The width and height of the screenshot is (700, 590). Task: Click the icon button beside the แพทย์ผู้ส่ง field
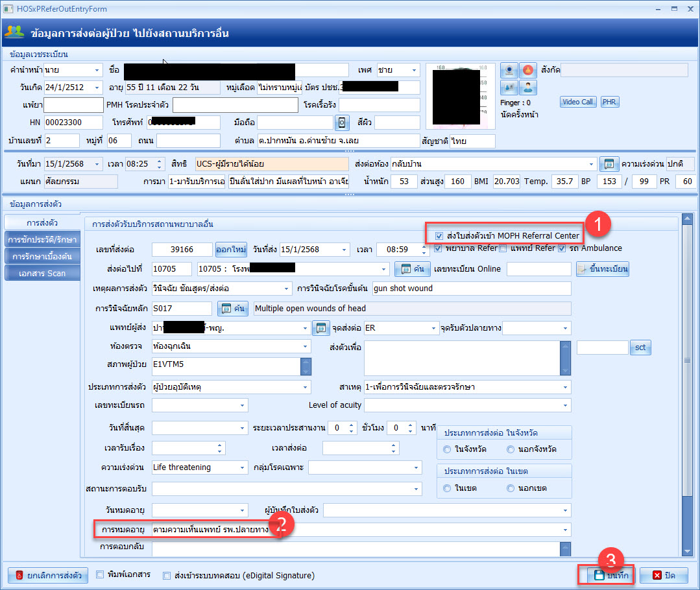pyautogui.click(x=320, y=328)
